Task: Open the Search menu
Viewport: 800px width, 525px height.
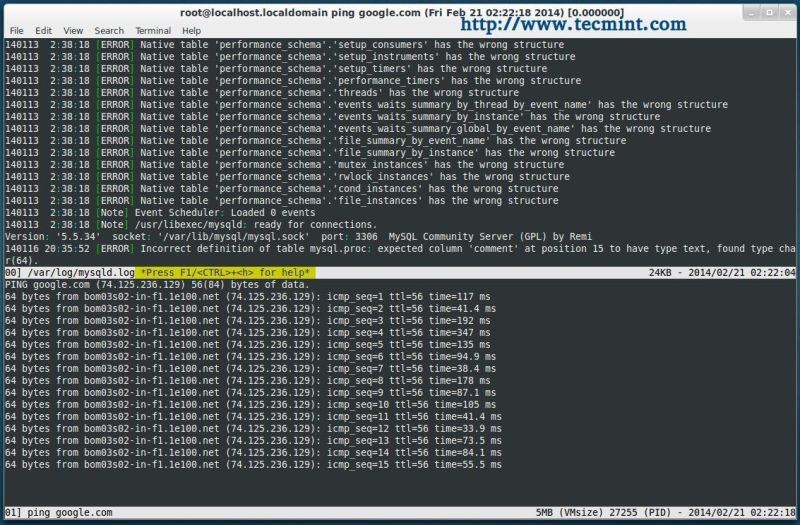Action: click(x=109, y=31)
